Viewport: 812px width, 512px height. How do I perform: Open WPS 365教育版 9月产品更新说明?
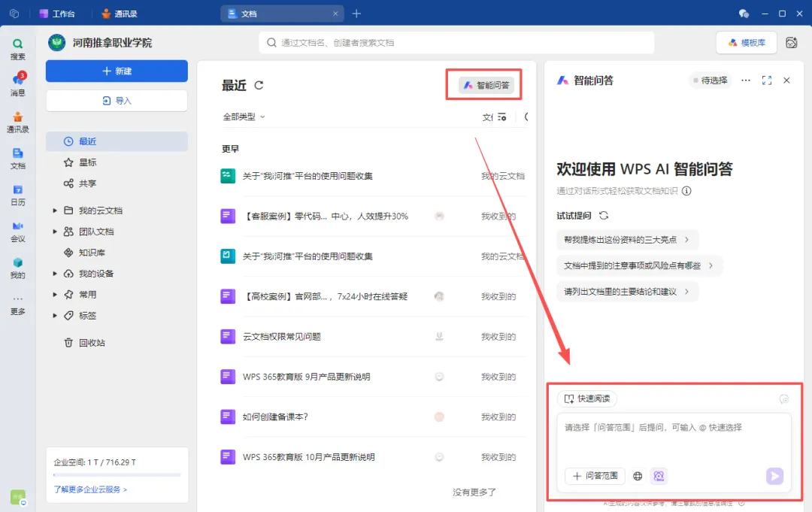point(306,377)
